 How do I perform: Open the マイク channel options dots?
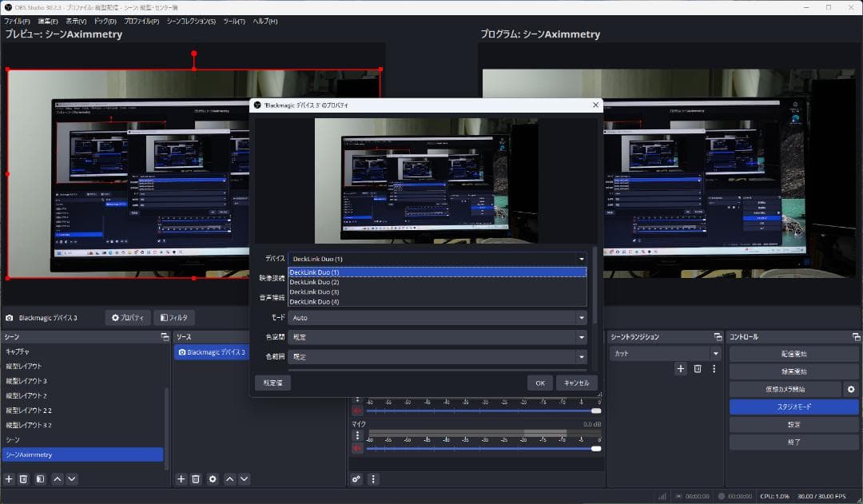pyautogui.click(x=357, y=435)
